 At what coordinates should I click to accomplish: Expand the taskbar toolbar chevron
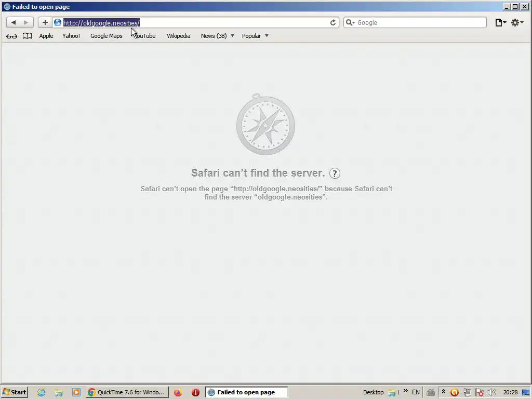pos(406,391)
